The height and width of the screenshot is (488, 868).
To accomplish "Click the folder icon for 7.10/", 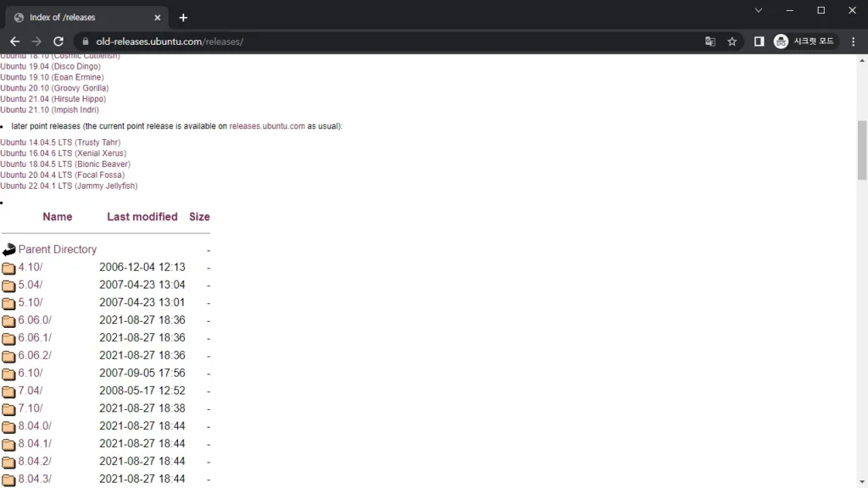I will click(8, 410).
